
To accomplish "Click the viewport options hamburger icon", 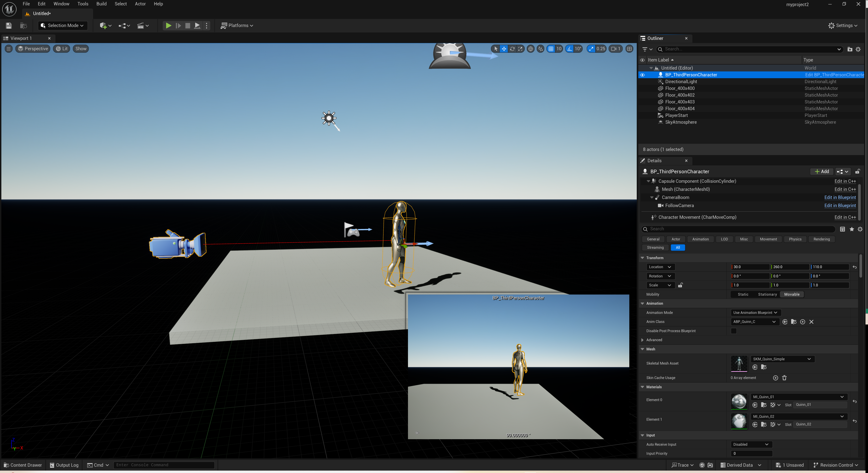I will coord(9,49).
